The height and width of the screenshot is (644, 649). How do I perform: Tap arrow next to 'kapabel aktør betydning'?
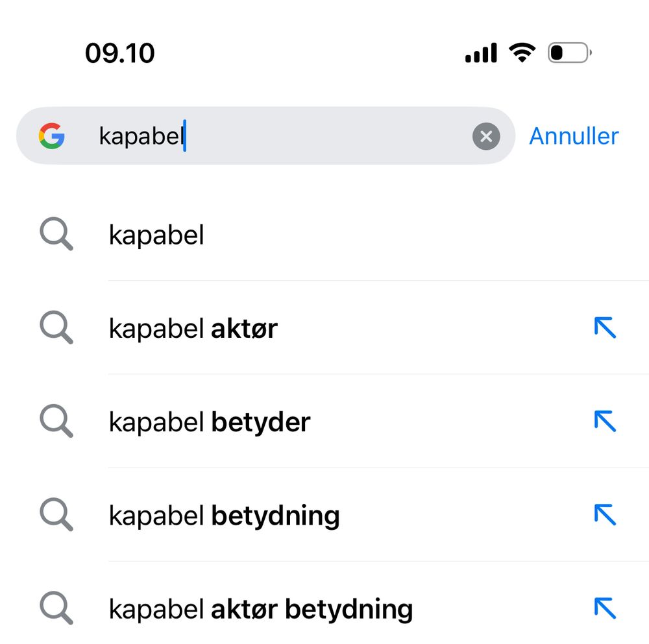pyautogui.click(x=605, y=608)
